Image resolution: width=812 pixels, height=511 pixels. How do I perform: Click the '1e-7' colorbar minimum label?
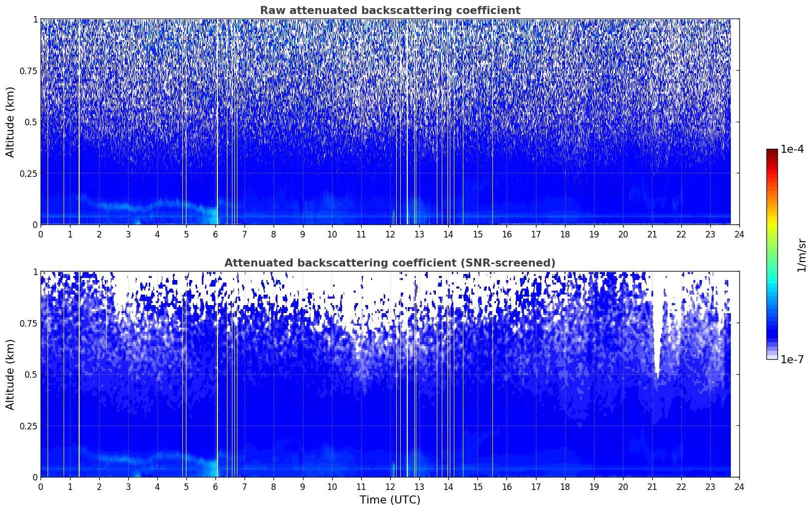[x=792, y=360]
